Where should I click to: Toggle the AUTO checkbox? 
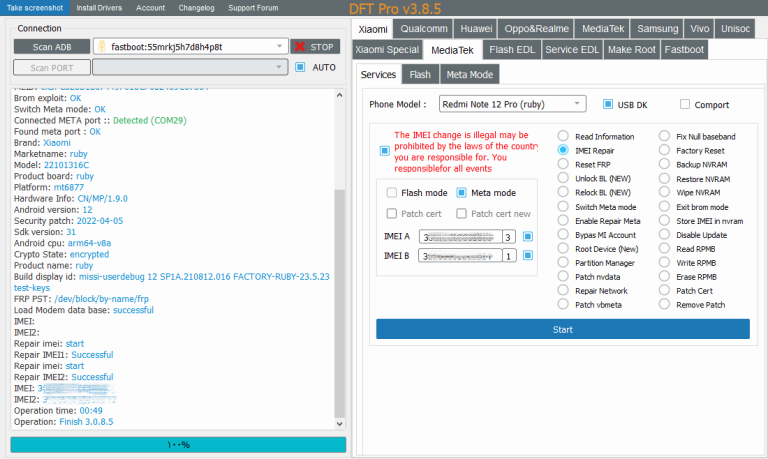point(300,67)
